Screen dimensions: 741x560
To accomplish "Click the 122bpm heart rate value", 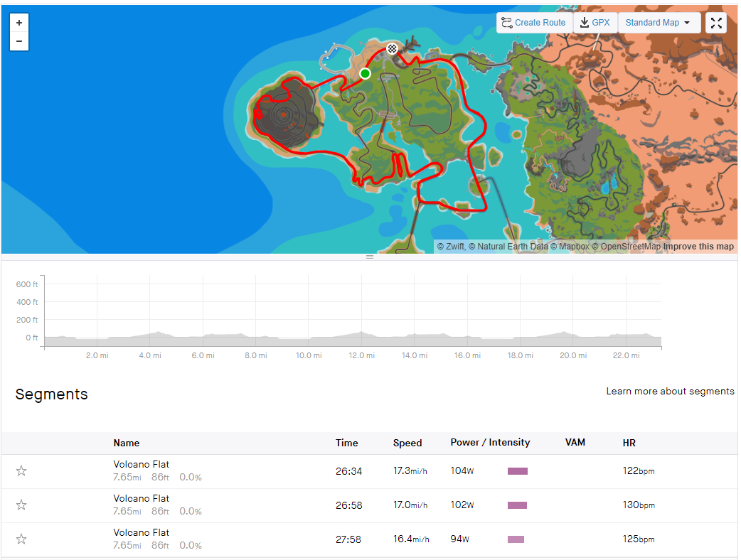I will point(639,470).
